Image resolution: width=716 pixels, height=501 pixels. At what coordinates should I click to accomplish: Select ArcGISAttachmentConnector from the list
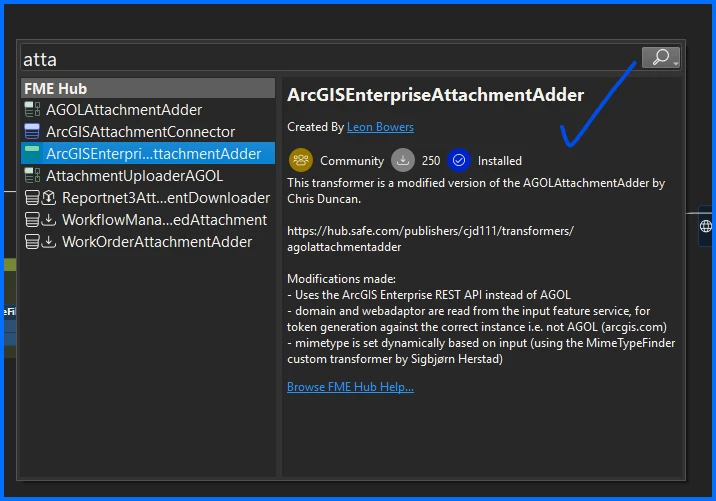(148, 132)
